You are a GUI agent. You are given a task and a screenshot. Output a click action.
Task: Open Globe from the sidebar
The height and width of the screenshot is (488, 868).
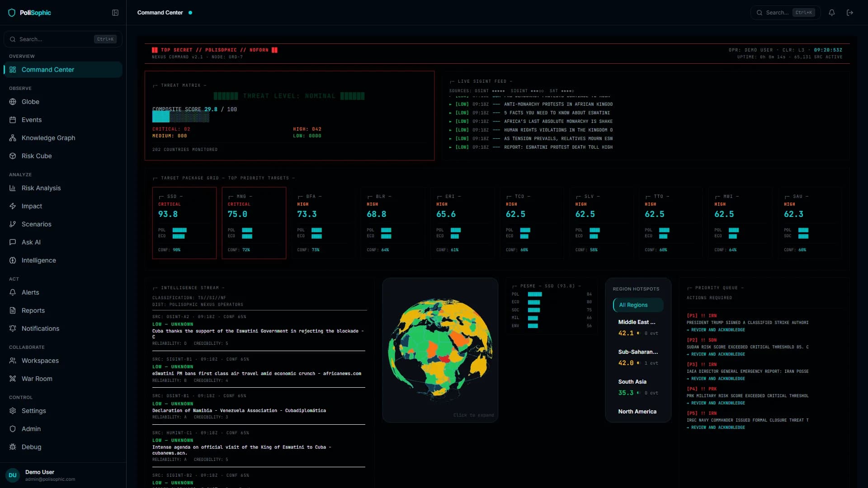pos(63,102)
